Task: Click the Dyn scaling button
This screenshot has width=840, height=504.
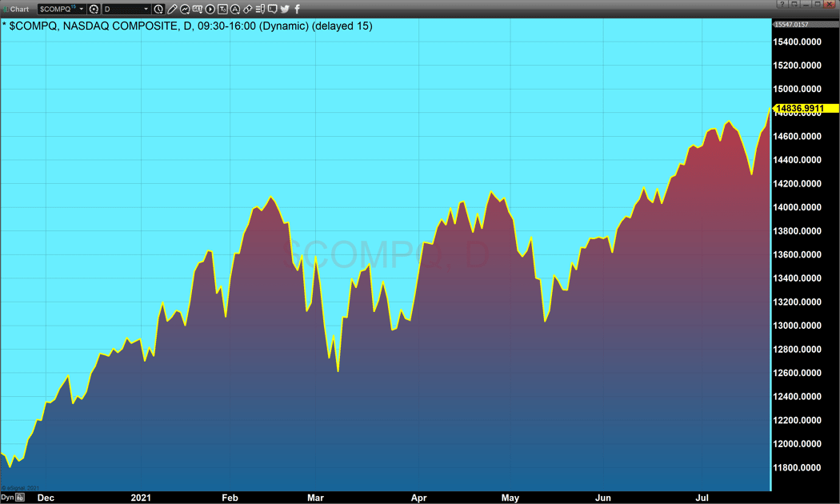Action: (x=7, y=498)
